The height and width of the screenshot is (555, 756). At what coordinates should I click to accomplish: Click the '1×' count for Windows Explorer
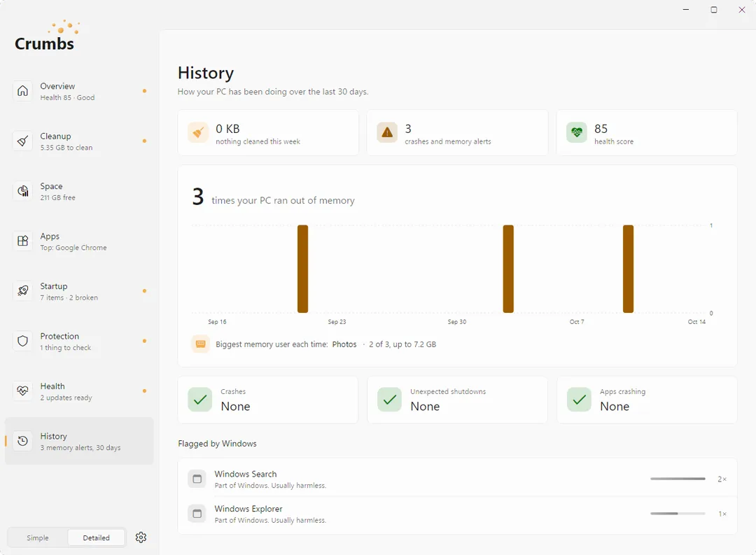[722, 514]
